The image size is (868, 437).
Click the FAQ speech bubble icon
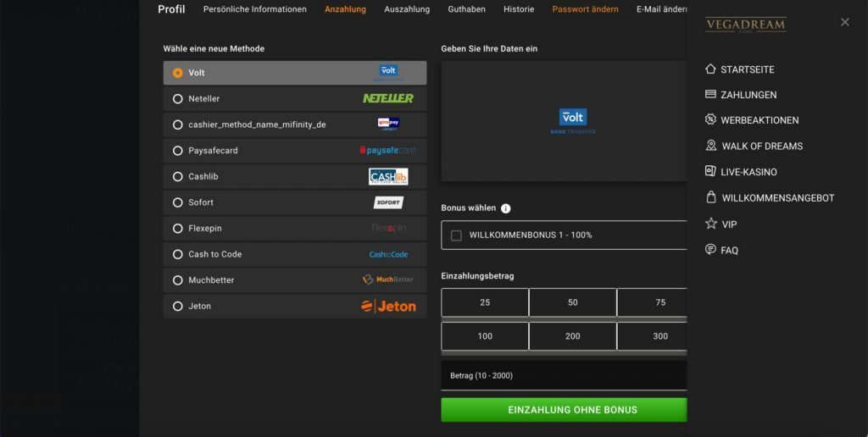coord(711,250)
